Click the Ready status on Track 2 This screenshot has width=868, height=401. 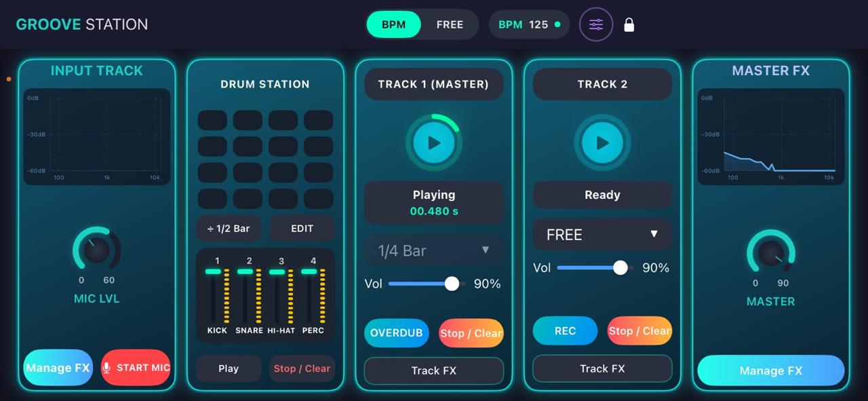click(x=602, y=195)
